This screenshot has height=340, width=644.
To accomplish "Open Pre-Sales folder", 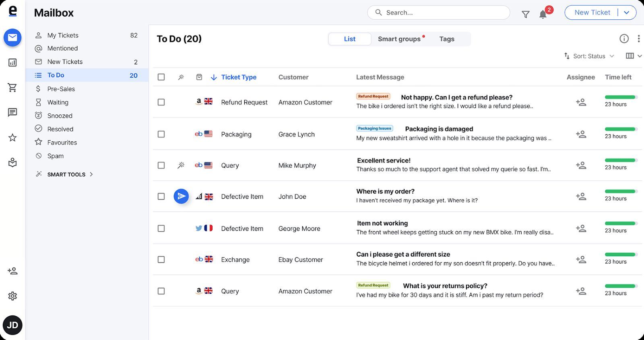I will [x=87, y=89].
